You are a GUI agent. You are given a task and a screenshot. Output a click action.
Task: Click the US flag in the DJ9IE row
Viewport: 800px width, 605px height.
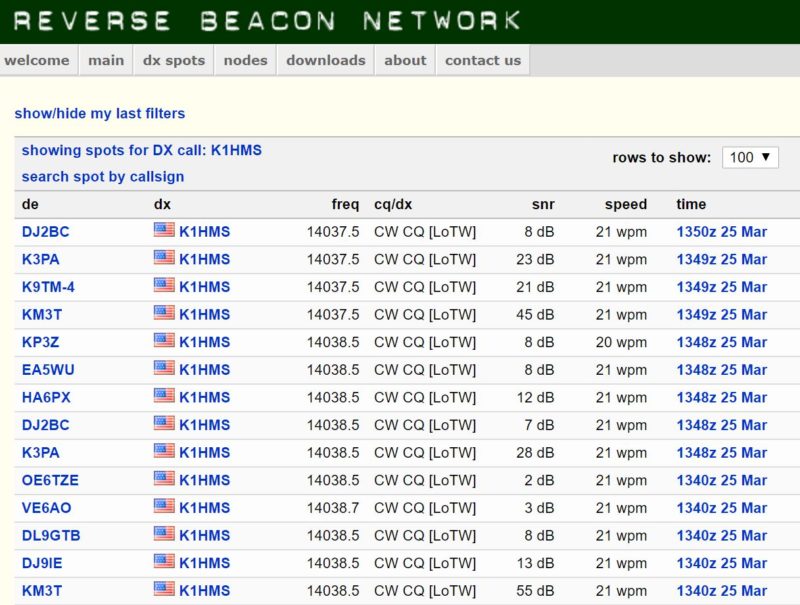point(164,561)
